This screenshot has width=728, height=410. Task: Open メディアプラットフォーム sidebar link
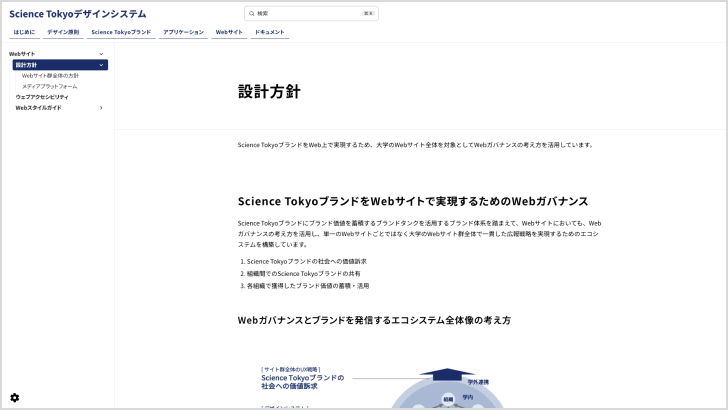tap(49, 86)
